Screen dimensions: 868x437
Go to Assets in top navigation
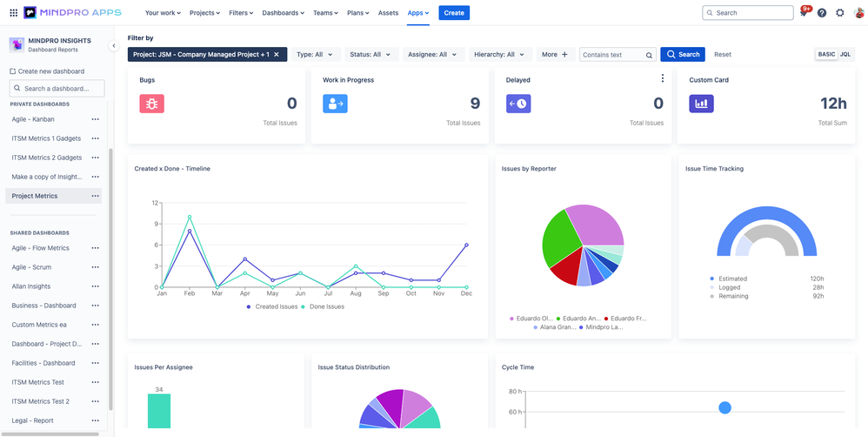pyautogui.click(x=388, y=13)
